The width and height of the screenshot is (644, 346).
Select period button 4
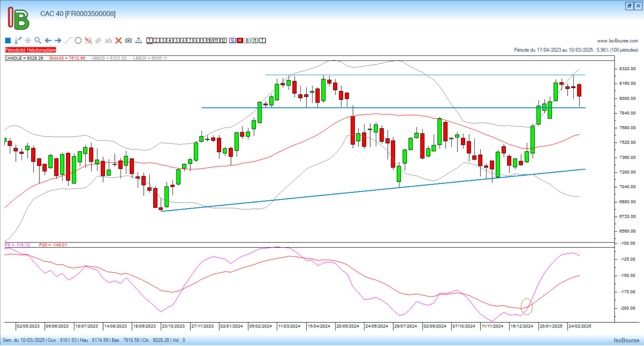click(170, 41)
